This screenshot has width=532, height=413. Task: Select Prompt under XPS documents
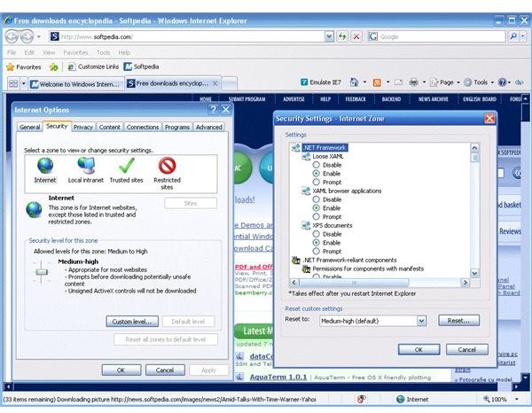[317, 252]
